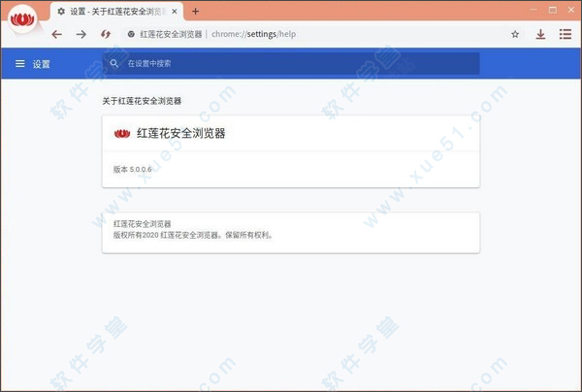Screen dimensions: 582x392
Task: Click the 版权所有2020 copyright line
Action: pyautogui.click(x=193, y=236)
